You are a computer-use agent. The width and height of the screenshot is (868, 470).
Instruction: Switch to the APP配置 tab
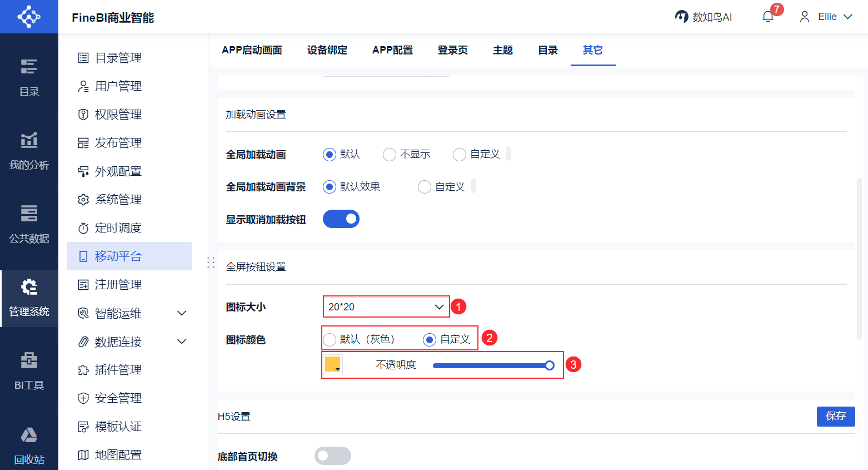(392, 50)
